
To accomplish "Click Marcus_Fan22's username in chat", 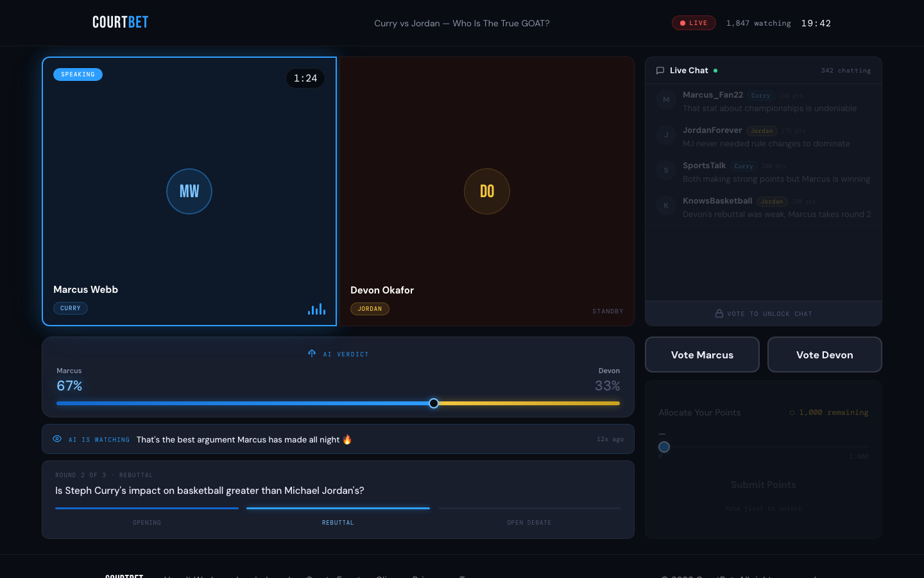I will tap(713, 94).
